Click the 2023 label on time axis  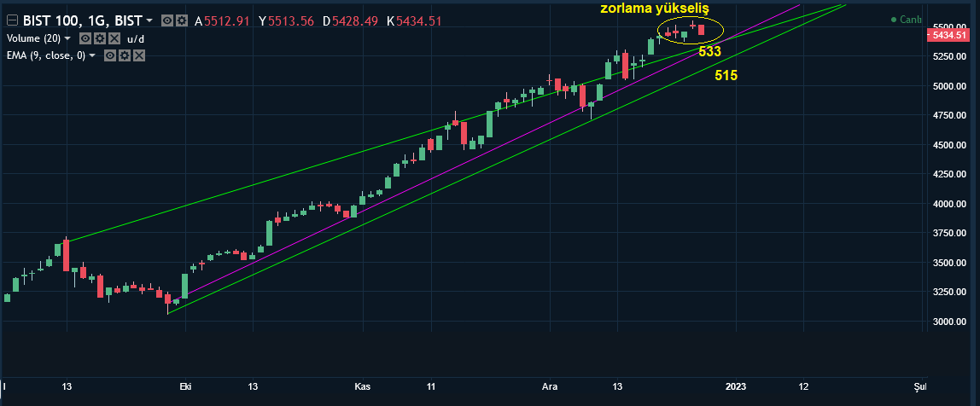(x=735, y=386)
